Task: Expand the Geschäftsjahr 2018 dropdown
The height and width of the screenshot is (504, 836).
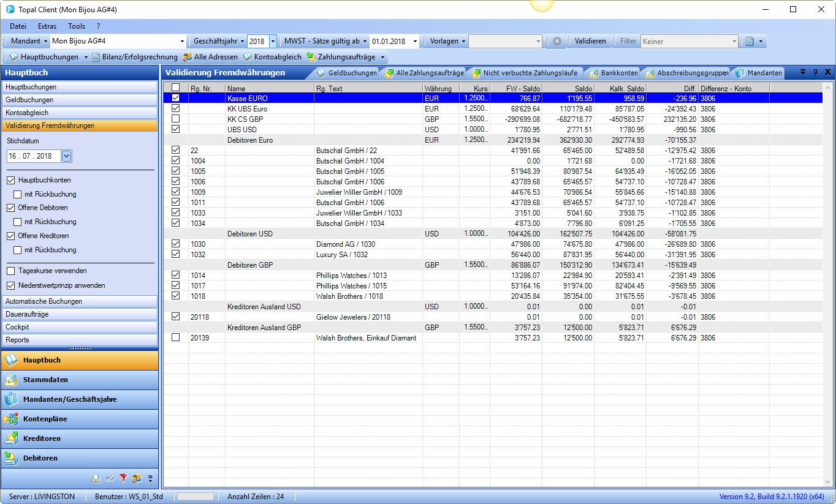Action: (273, 41)
